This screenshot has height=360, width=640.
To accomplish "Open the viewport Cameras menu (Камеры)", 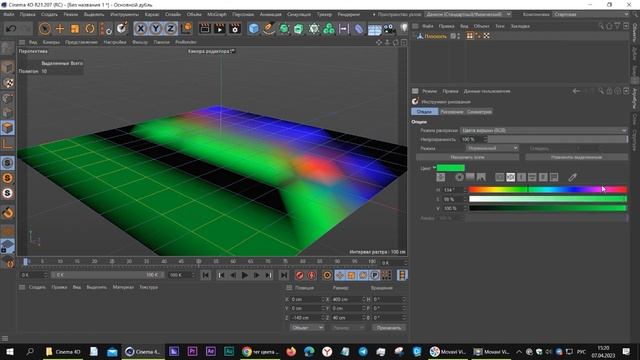I will click(51, 42).
